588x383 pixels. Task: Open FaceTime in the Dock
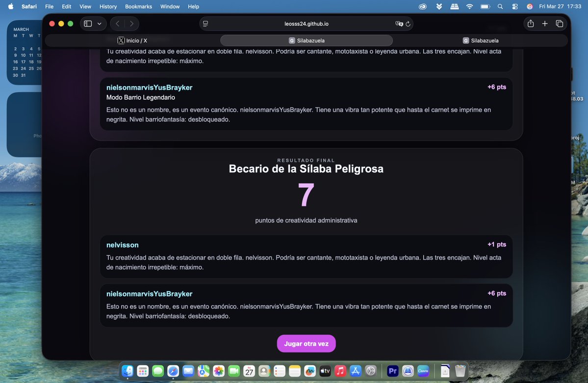tap(234, 371)
